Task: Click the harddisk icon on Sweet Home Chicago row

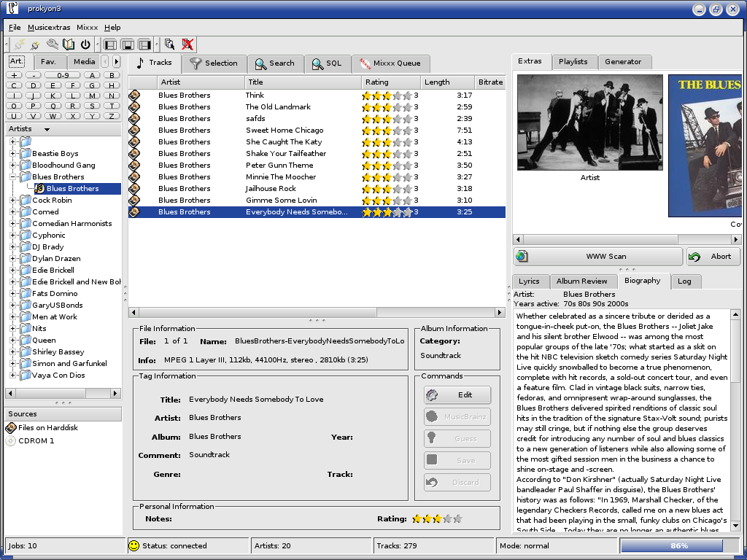Action: [134, 130]
